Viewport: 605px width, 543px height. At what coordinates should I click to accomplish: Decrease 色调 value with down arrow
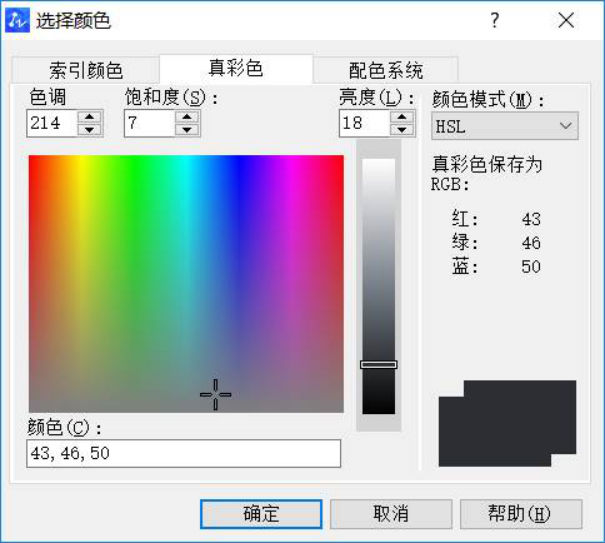point(89,130)
